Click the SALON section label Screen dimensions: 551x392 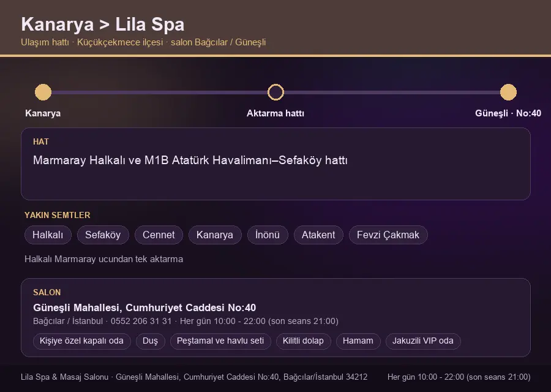(x=47, y=293)
